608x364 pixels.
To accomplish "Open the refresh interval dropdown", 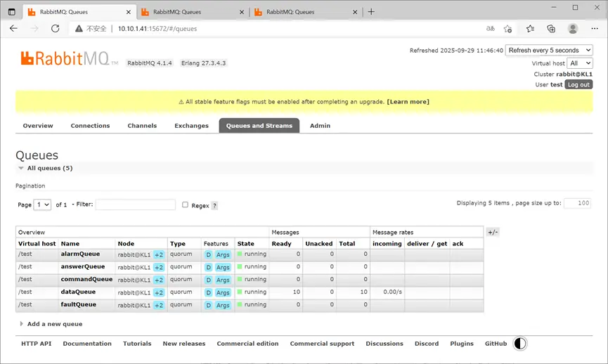I will point(549,51).
